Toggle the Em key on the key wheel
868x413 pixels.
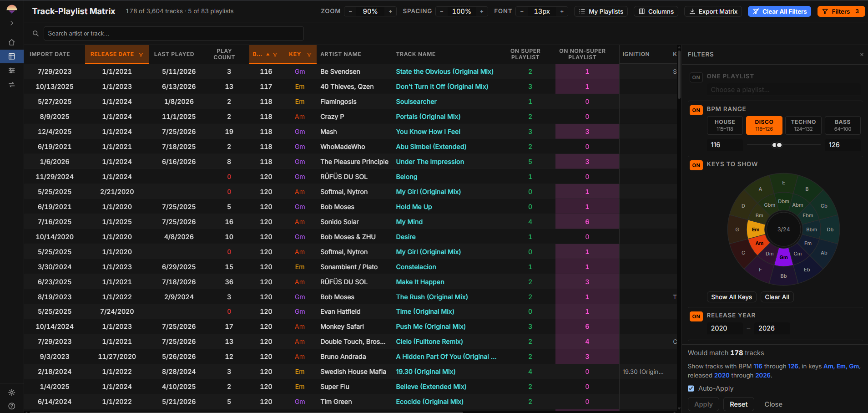[x=756, y=229]
